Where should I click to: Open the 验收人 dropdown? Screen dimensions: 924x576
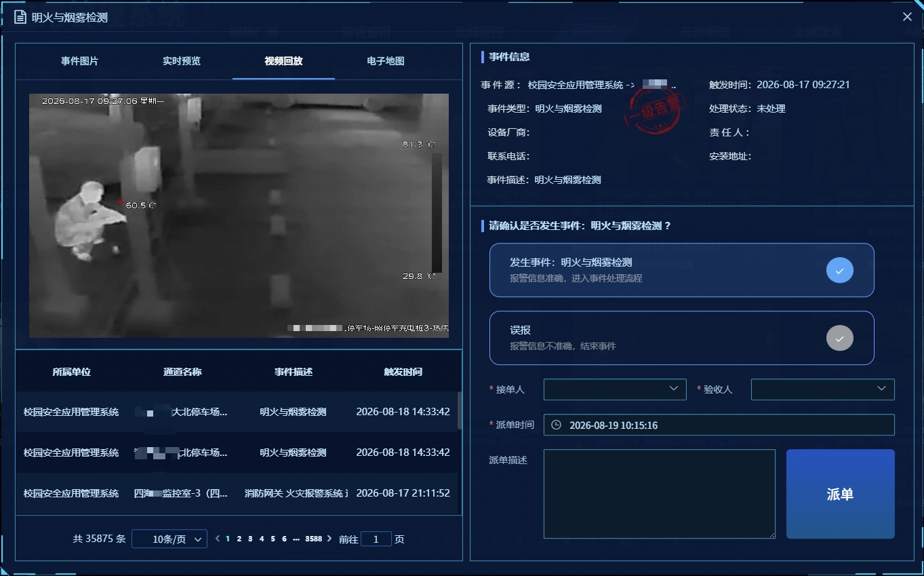click(x=822, y=389)
